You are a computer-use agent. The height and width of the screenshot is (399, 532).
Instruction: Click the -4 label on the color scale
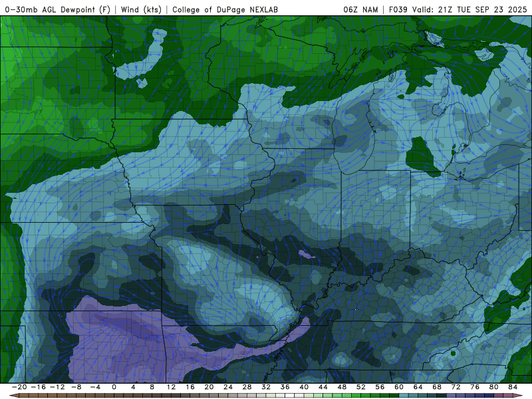(x=95, y=387)
